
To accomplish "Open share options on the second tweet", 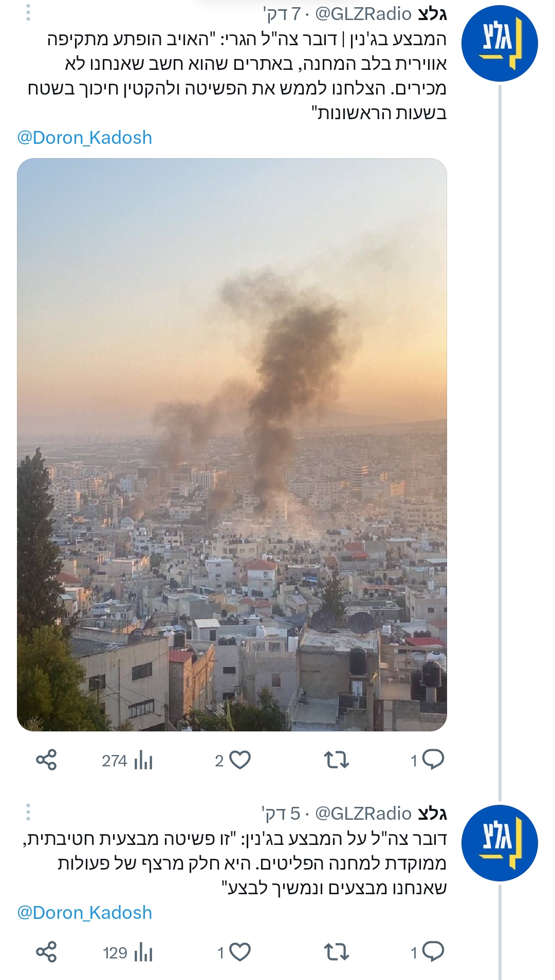I will click(x=46, y=952).
